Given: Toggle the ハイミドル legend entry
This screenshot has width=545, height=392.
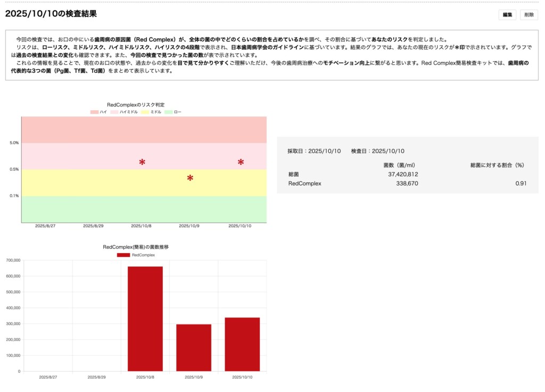Looking at the screenshot, I should pyautogui.click(x=124, y=112).
